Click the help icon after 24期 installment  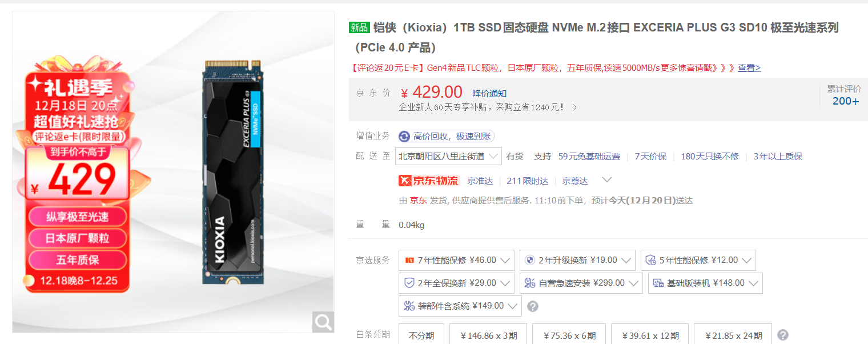783,335
